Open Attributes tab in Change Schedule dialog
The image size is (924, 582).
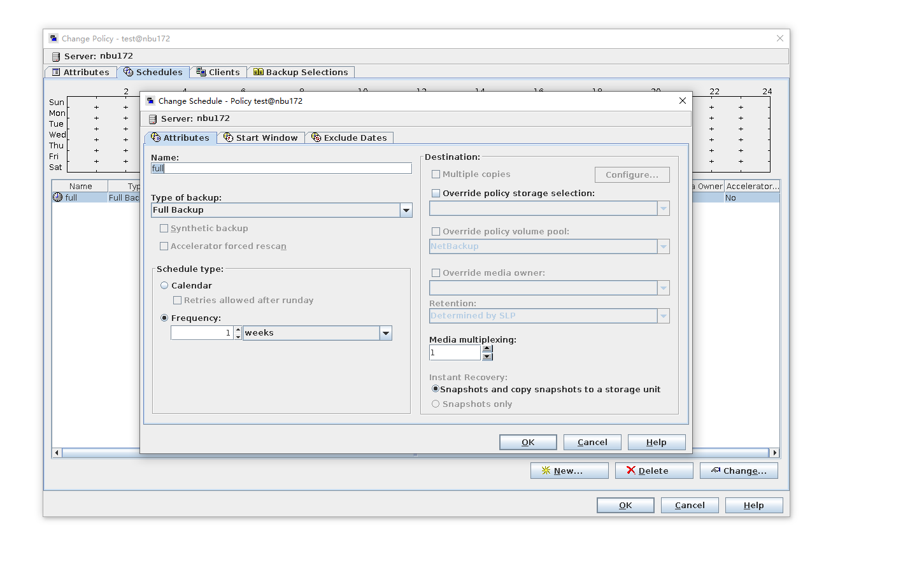[x=181, y=138]
